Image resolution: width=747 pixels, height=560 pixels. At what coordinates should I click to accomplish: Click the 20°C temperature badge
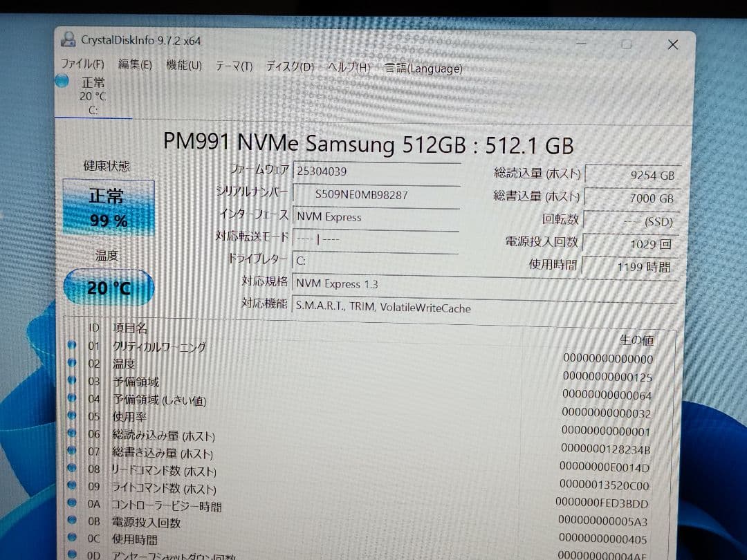click(x=109, y=286)
